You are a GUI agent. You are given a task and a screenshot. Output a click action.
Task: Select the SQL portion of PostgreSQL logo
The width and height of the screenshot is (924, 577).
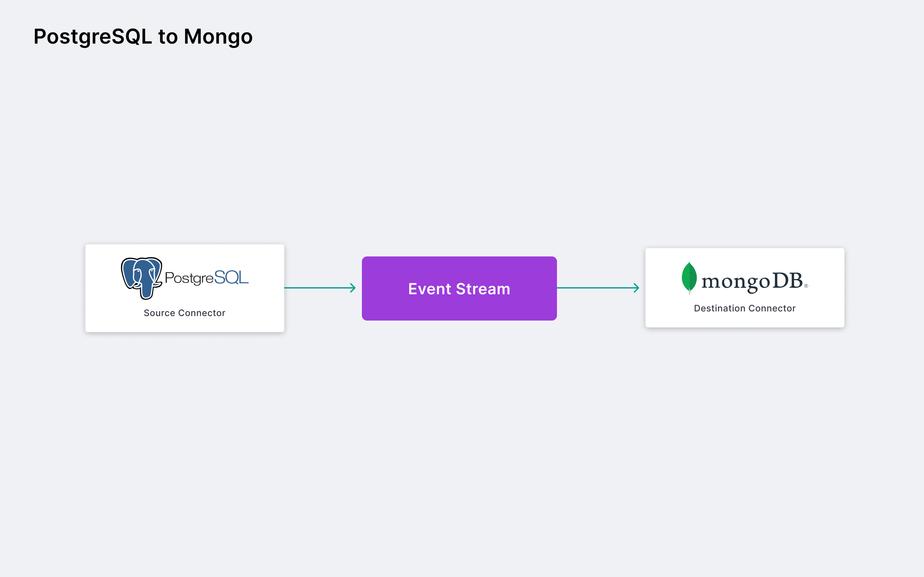(x=231, y=277)
